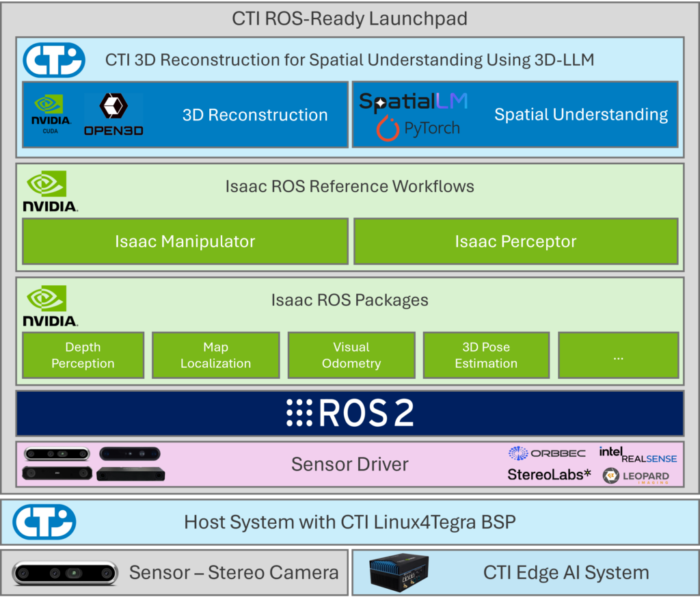Click Sensor – Stereo Camera label
This screenshot has width=700, height=597.
[x=234, y=573]
